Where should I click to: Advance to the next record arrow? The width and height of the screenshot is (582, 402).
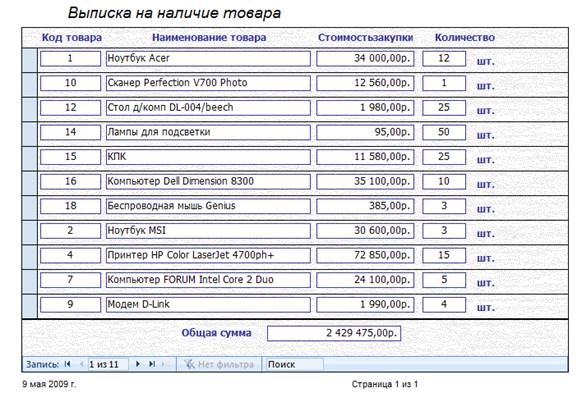(x=138, y=364)
